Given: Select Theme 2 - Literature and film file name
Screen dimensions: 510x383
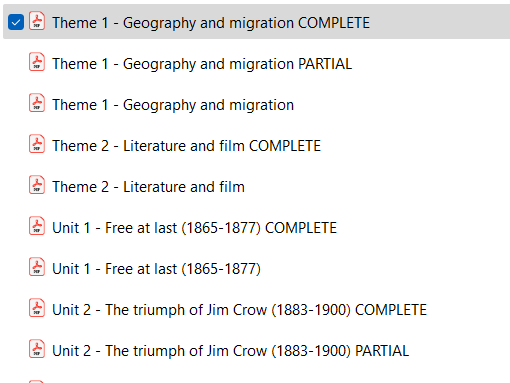Looking at the screenshot, I should click(148, 187).
